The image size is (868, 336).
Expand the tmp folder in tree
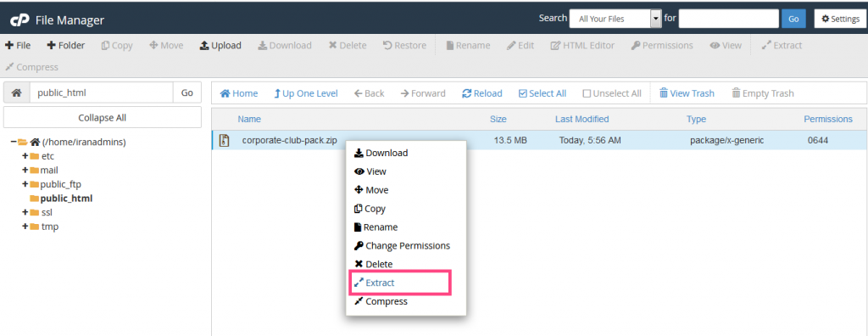click(x=25, y=227)
